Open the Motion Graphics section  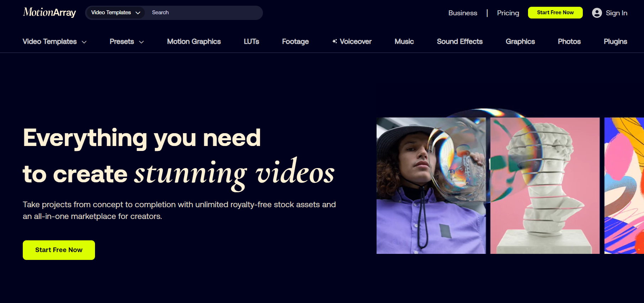point(194,42)
